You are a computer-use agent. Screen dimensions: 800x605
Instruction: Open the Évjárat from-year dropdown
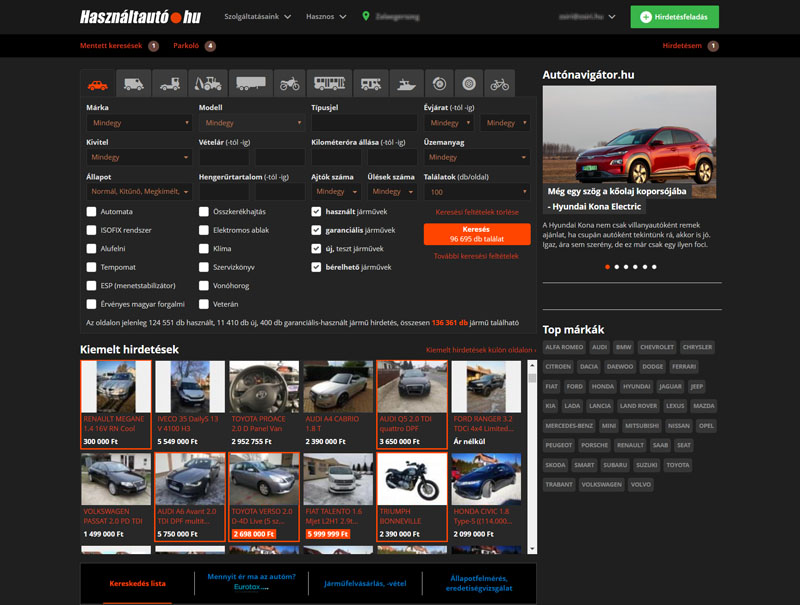(449, 123)
